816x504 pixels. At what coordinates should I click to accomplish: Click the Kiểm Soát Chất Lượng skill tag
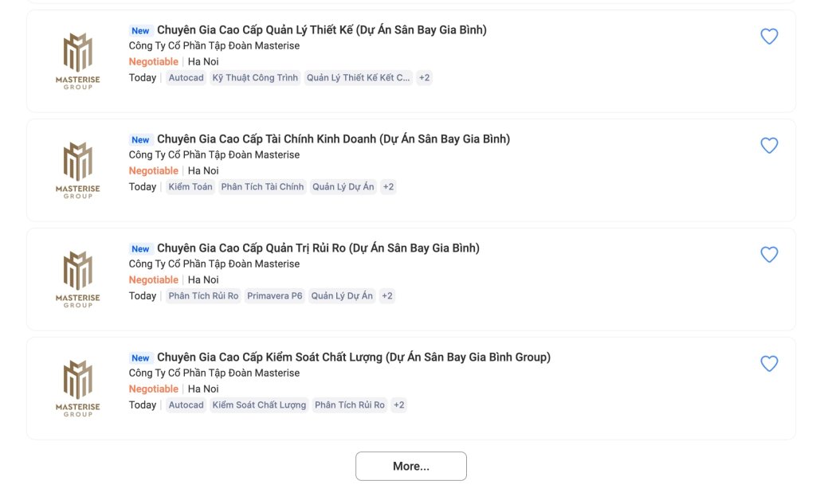pyautogui.click(x=259, y=406)
